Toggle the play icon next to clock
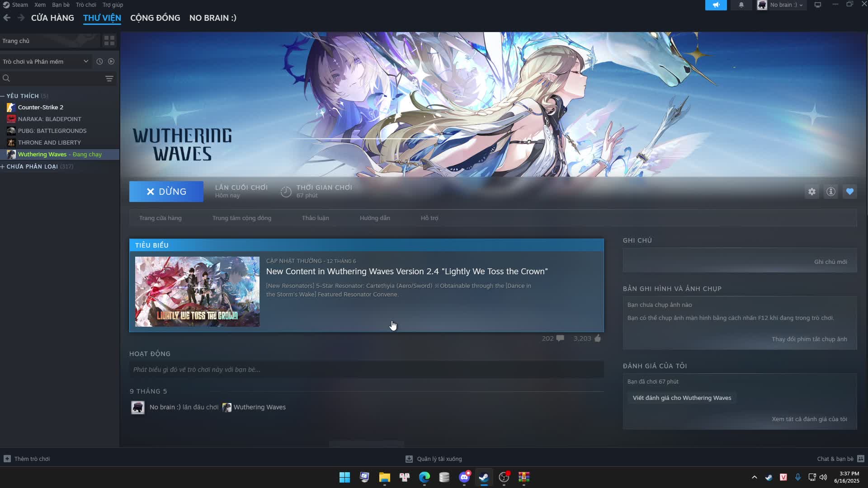This screenshot has height=488, width=868. coord(111,61)
